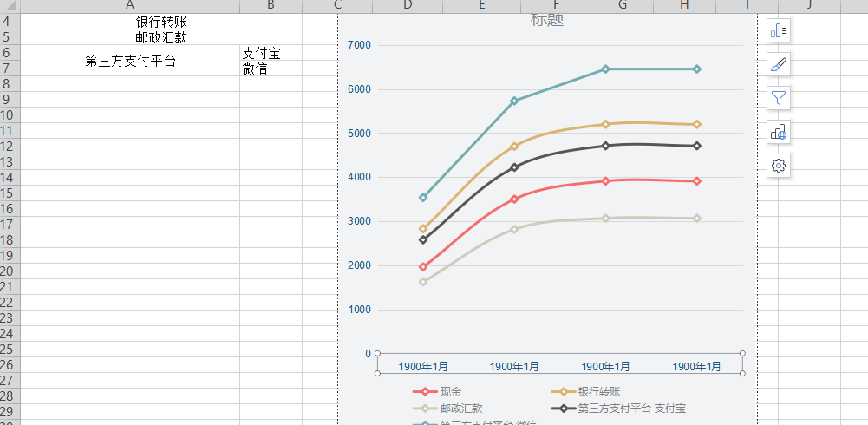The height and width of the screenshot is (425, 868).
Task: Click the top-right handle of axis selection
Action: [x=742, y=353]
